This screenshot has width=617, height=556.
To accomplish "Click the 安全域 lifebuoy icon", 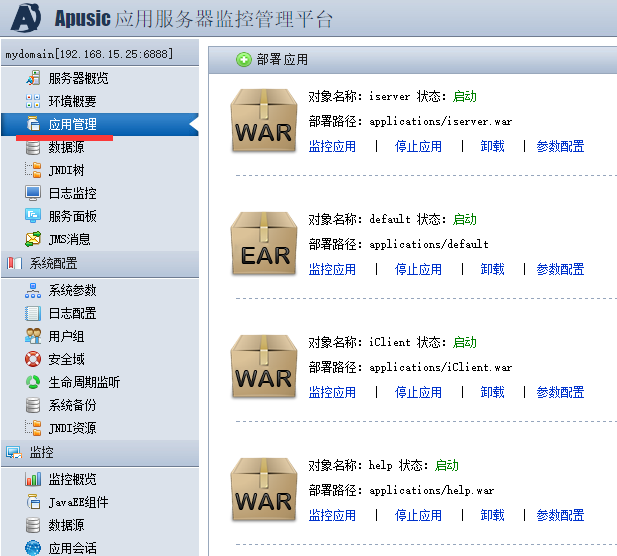I will point(33,359).
